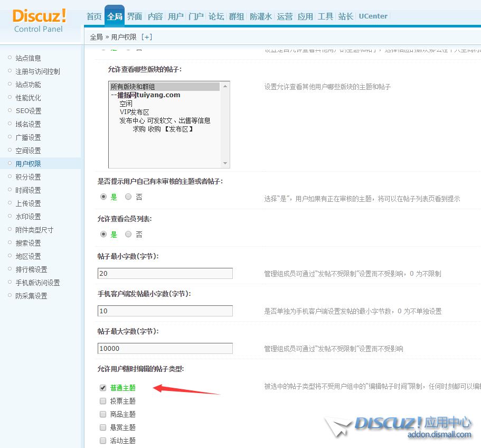Click the 帖子最大字数 input field
Image resolution: width=481 pixels, height=448 pixels.
pyautogui.click(x=165, y=349)
